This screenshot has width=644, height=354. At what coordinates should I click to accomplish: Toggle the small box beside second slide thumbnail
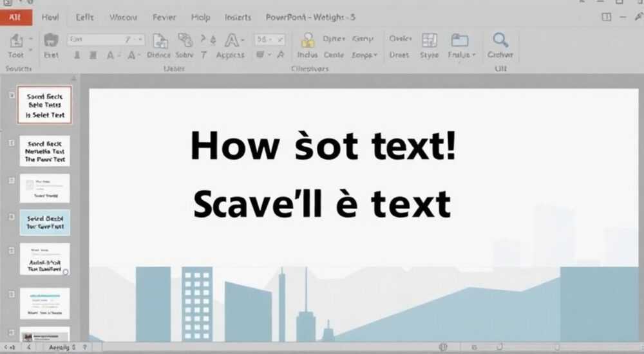pos(12,143)
